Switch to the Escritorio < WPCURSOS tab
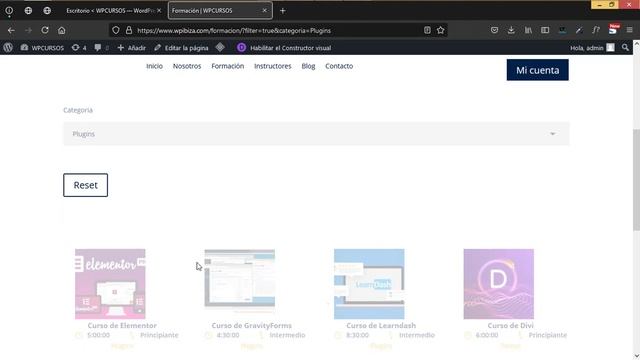This screenshot has height=360, width=640. [110, 11]
